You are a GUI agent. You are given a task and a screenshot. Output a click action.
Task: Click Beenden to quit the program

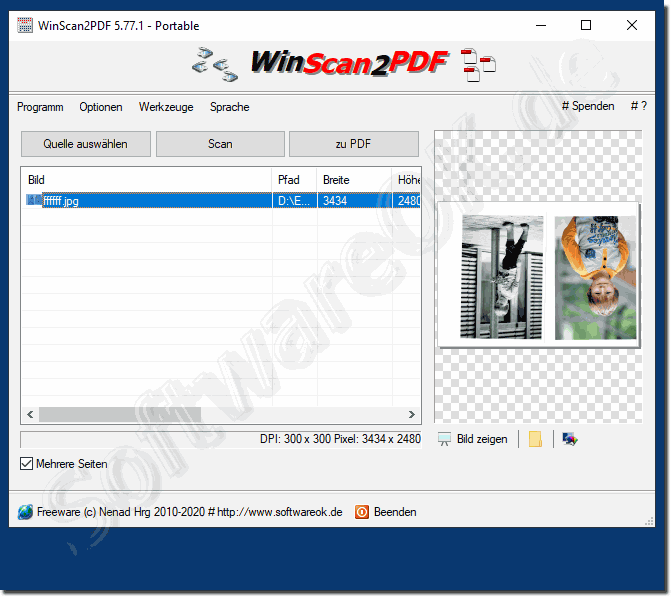395,512
